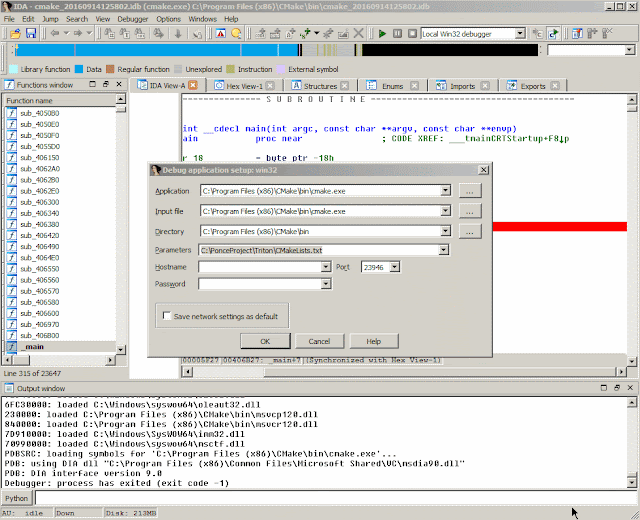Viewport: 640px width, 520px height.
Task: Click the delete watch toolbar icon
Action: point(608,33)
